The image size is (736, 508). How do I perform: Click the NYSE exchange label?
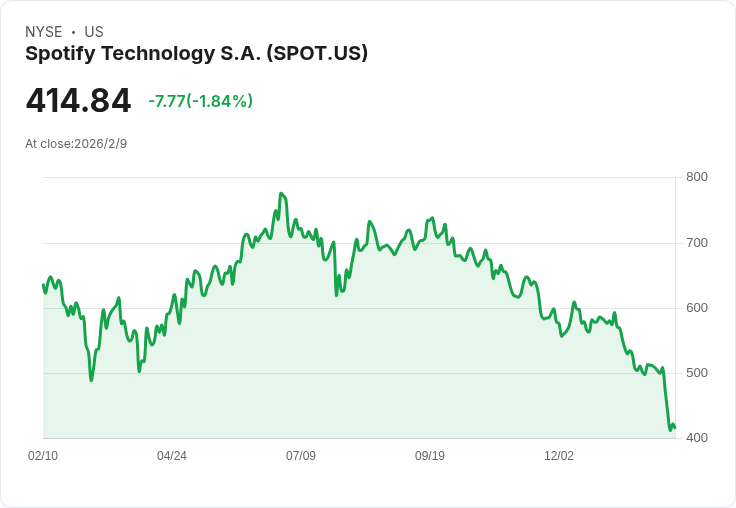pos(44,32)
